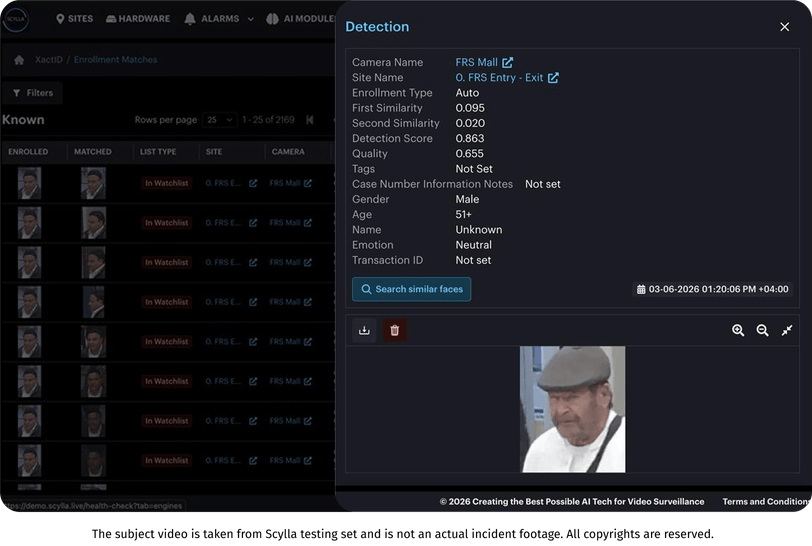812x546 pixels.
Task: Jump to the first page of results
Action: 310,120
